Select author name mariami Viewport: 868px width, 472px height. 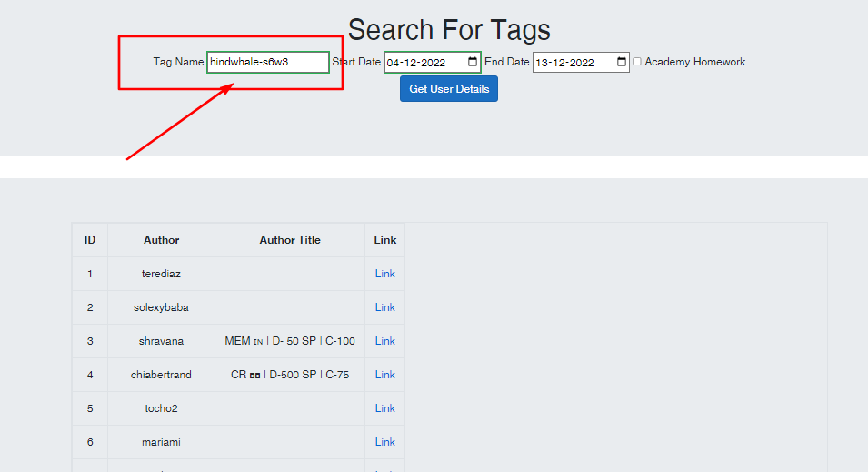point(161,442)
